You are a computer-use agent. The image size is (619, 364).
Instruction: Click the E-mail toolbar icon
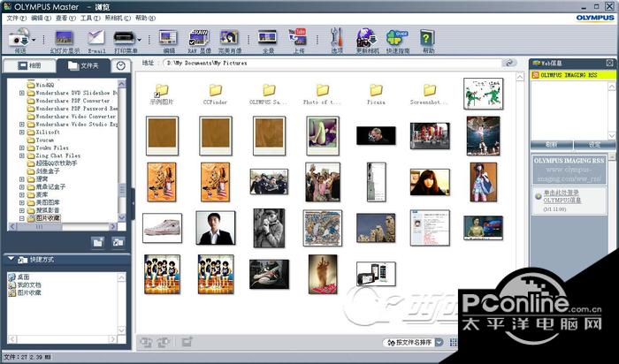click(96, 38)
